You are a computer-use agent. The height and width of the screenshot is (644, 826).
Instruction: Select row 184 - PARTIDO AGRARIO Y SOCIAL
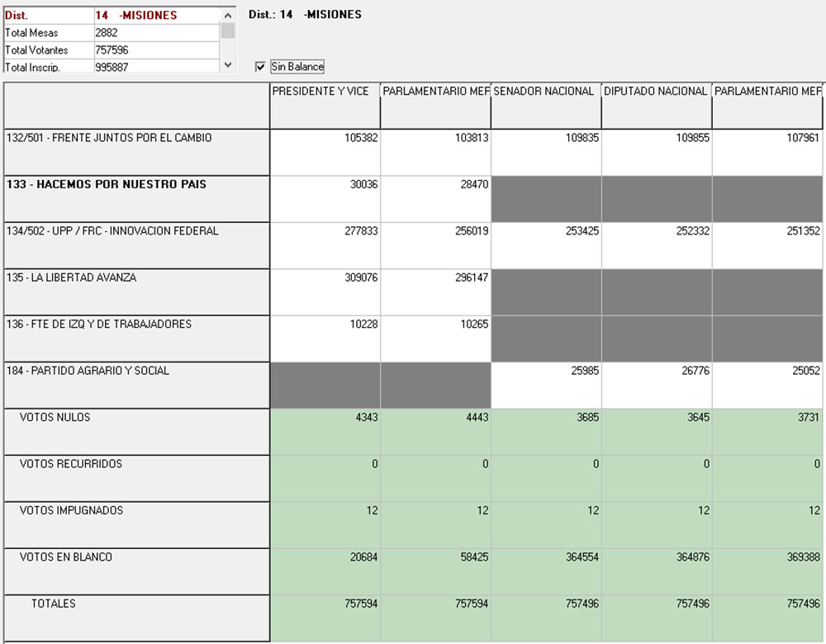click(136, 385)
